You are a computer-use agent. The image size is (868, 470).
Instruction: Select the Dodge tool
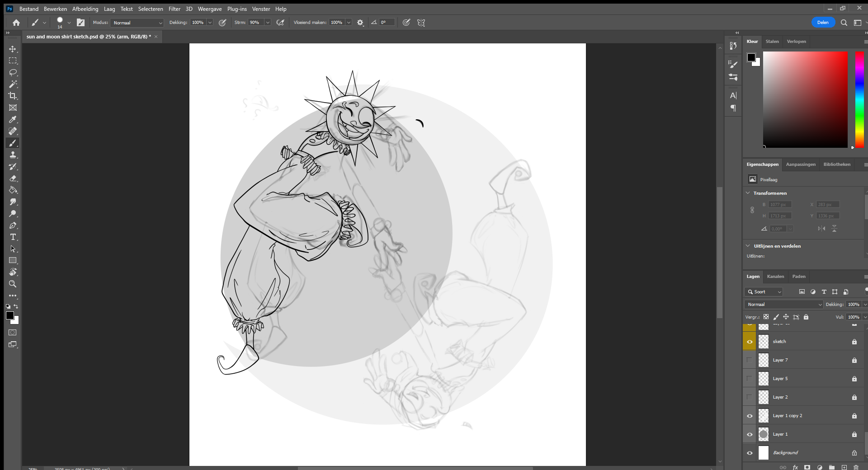coord(13,213)
